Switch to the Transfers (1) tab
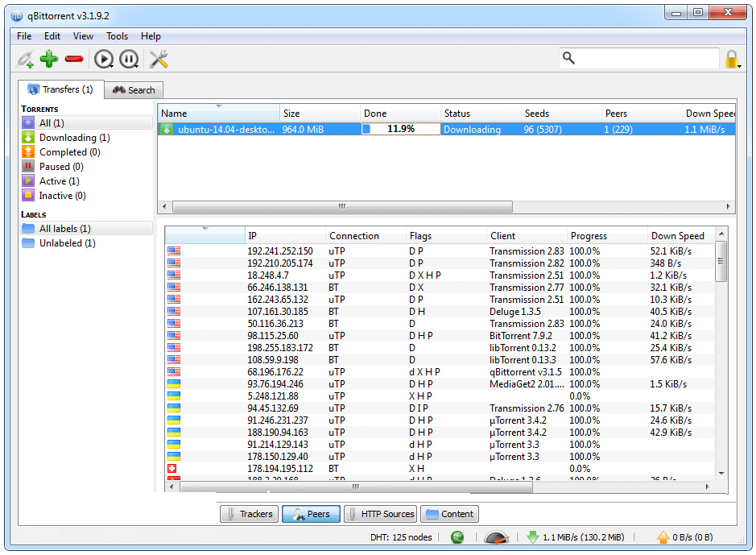The width and height of the screenshot is (756, 555). click(x=60, y=89)
